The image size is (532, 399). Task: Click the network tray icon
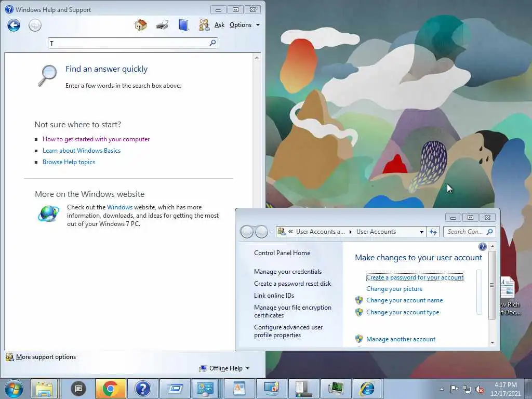[467, 390]
